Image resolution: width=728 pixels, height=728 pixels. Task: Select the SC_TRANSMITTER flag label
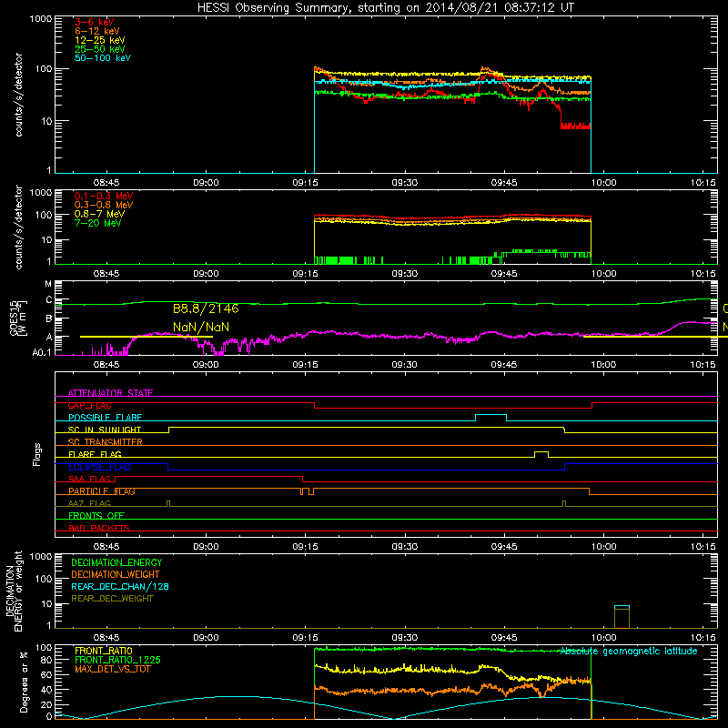[x=106, y=442]
